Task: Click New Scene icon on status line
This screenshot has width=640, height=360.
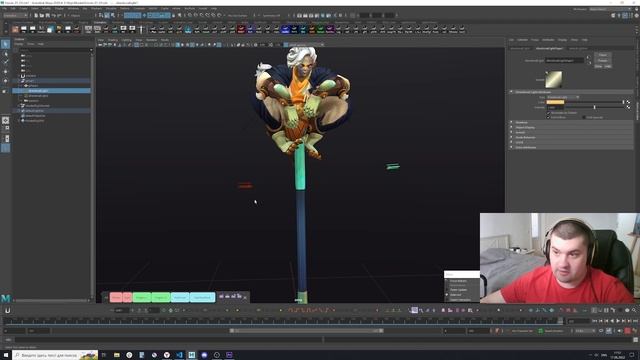Action: [36, 15]
